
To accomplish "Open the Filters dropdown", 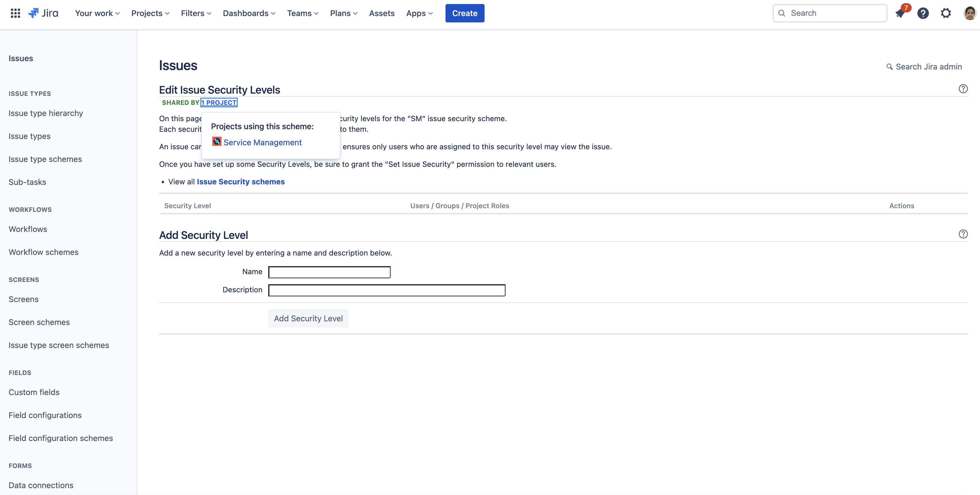I will pyautogui.click(x=196, y=13).
